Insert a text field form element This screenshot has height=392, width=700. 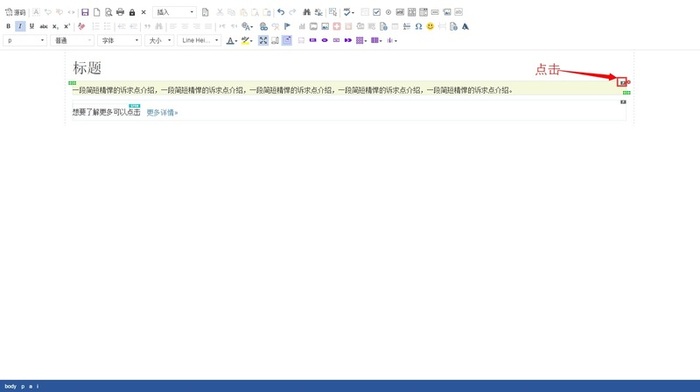[400, 12]
